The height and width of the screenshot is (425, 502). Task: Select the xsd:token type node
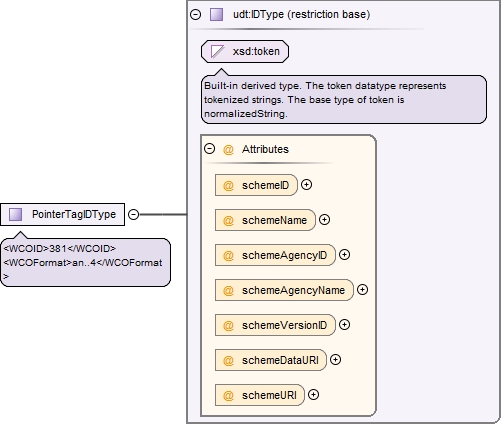point(245,52)
